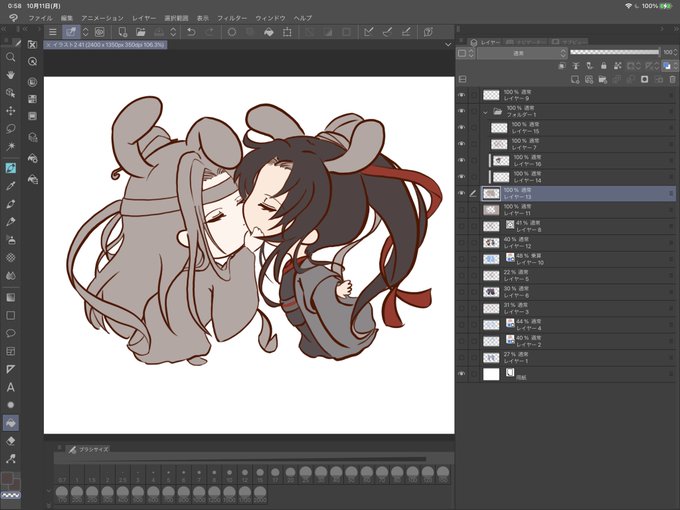
Task: Open the ヘルプ menu
Action: pos(303,18)
